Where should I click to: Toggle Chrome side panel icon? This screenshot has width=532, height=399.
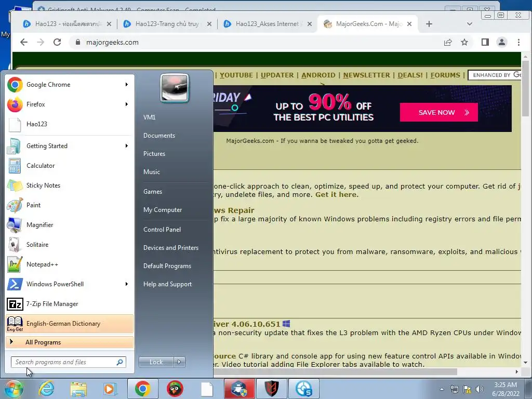485,42
